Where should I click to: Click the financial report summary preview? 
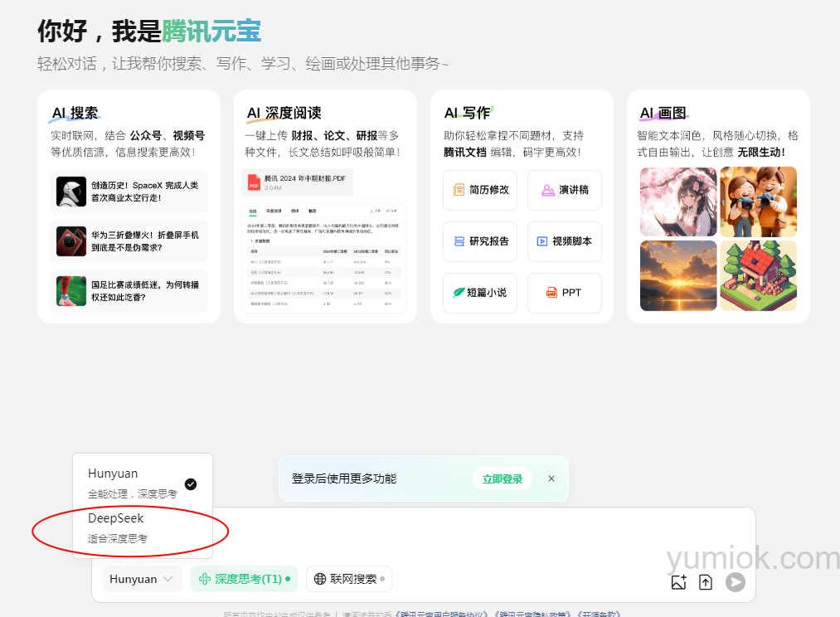click(x=323, y=258)
